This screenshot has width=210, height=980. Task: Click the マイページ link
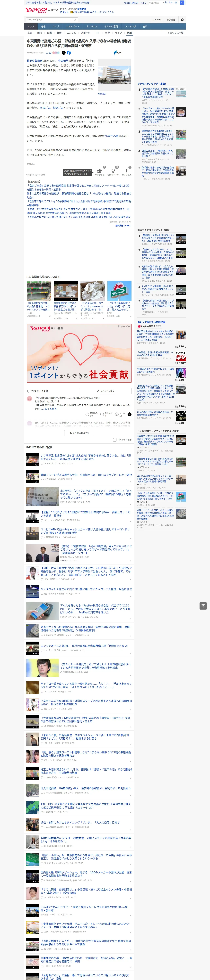(157, 20)
